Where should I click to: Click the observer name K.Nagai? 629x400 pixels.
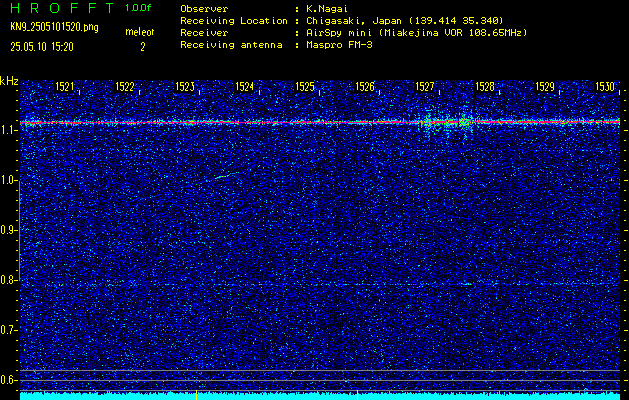326,8
